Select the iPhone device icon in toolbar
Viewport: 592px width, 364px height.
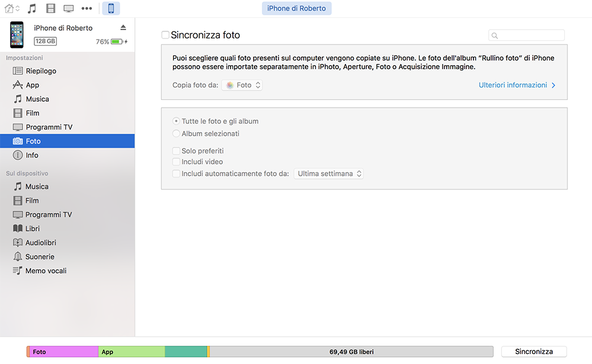coord(111,8)
